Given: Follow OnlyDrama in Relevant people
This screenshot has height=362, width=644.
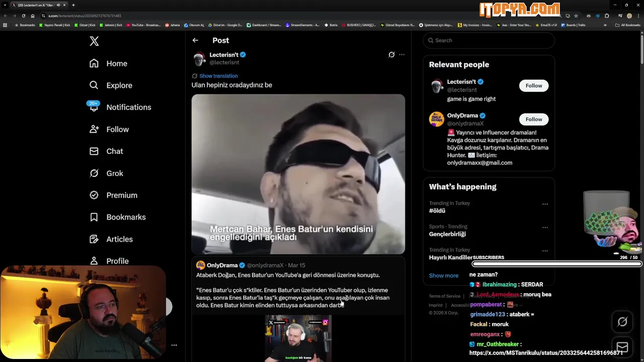Looking at the screenshot, I should coord(534,119).
